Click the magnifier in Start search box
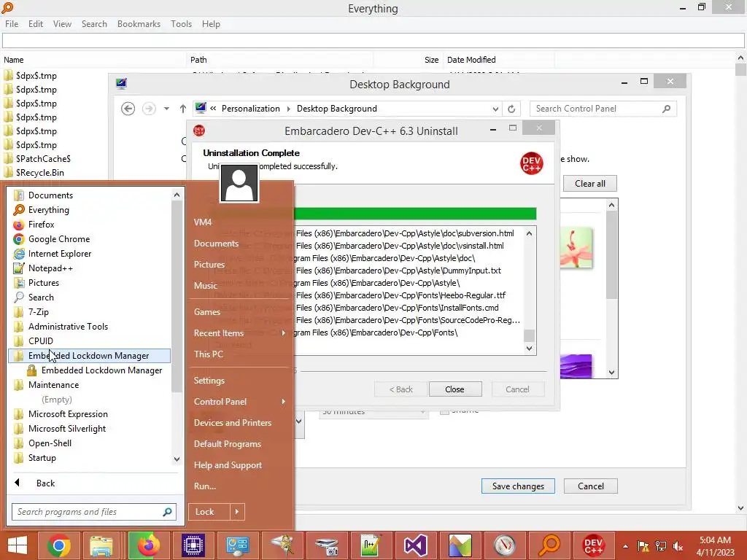 167,512
